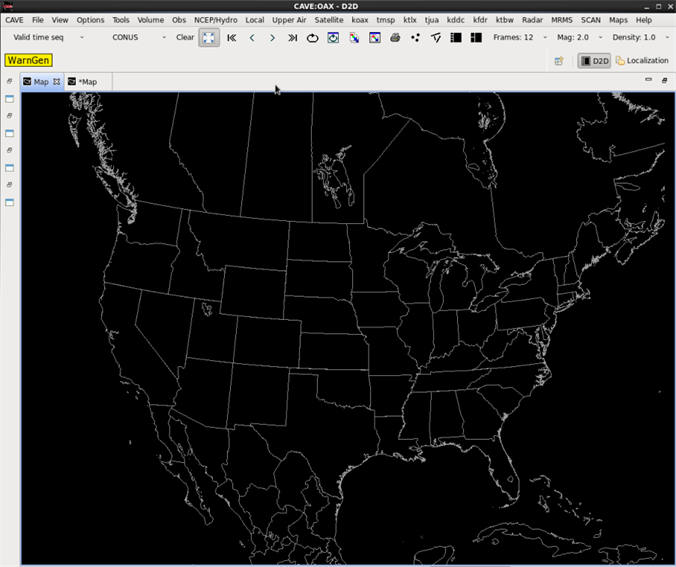This screenshot has height=567, width=676.
Task: Open the Help menu
Action: (644, 20)
